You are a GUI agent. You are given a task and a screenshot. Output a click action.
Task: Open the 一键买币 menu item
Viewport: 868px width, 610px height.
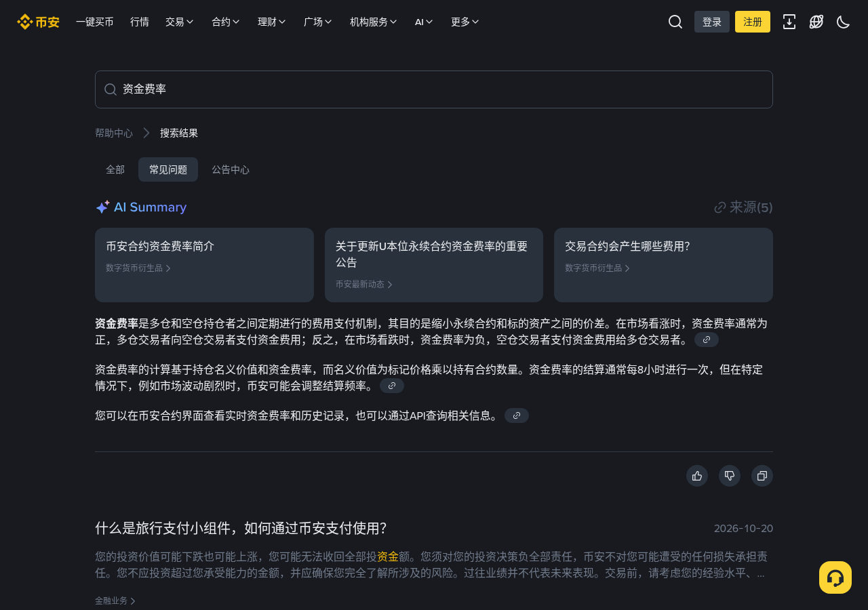click(x=95, y=22)
